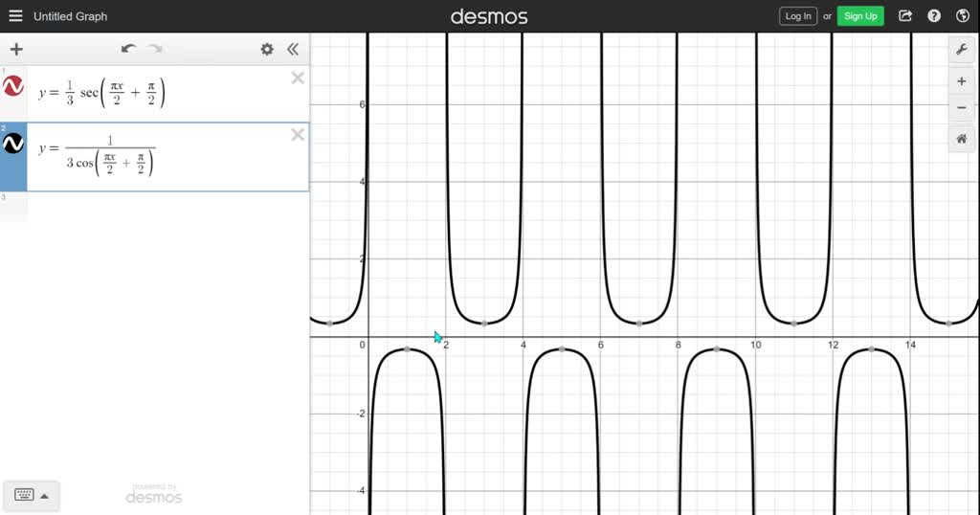Expand the keyboard toggle arrow
This screenshot has width=980, height=515.
[x=44, y=496]
